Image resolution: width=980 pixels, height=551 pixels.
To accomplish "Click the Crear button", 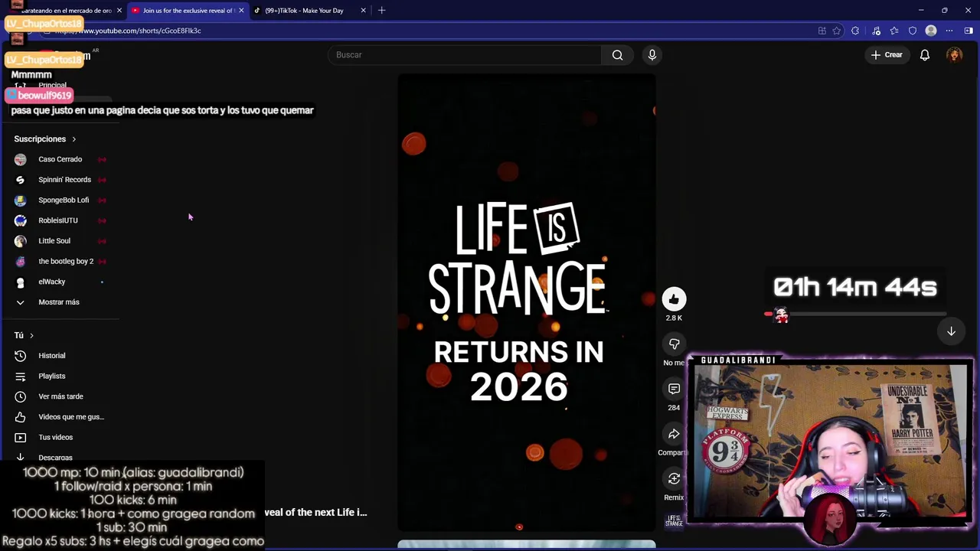I will click(887, 55).
